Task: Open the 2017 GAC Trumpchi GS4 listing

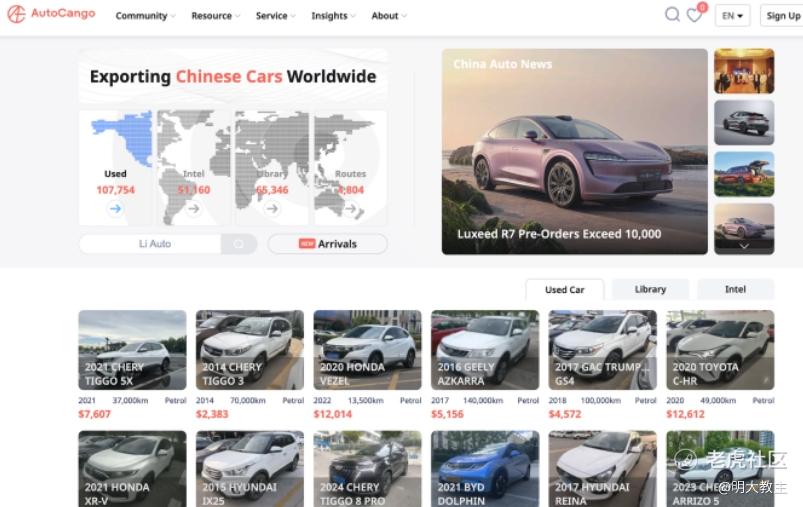Action: (x=602, y=350)
